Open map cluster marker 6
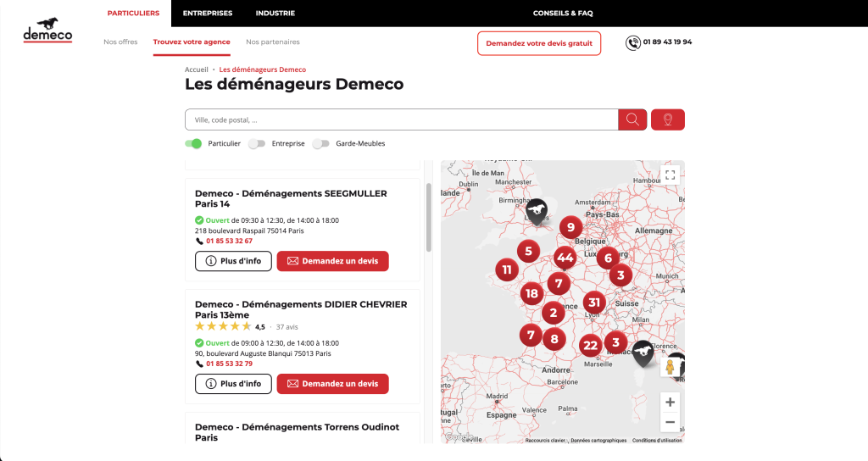The image size is (868, 461). (x=608, y=258)
